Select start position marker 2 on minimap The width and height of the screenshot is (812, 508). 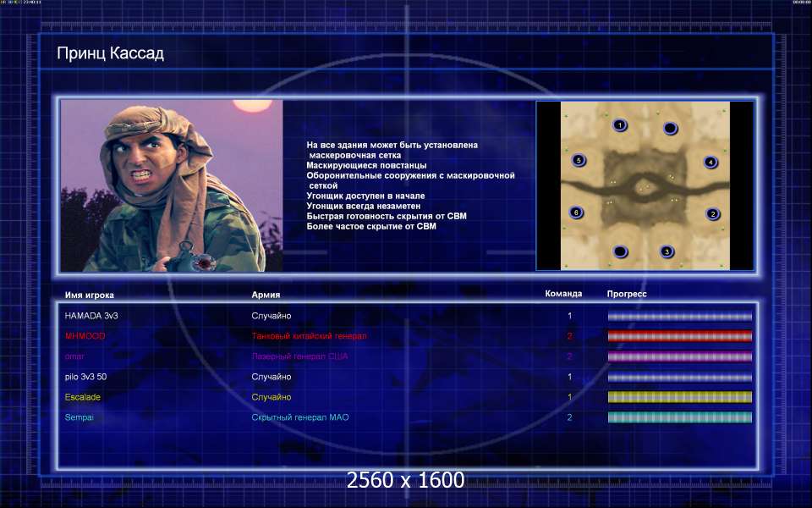click(712, 213)
